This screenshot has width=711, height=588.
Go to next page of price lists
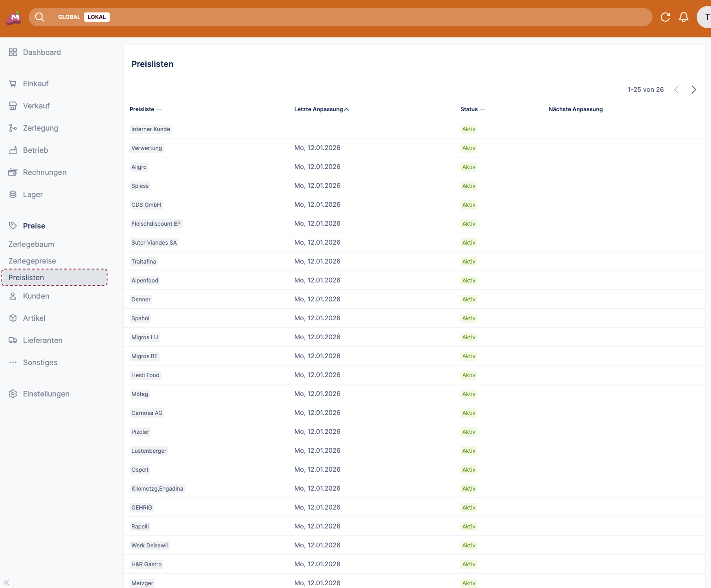click(x=693, y=90)
